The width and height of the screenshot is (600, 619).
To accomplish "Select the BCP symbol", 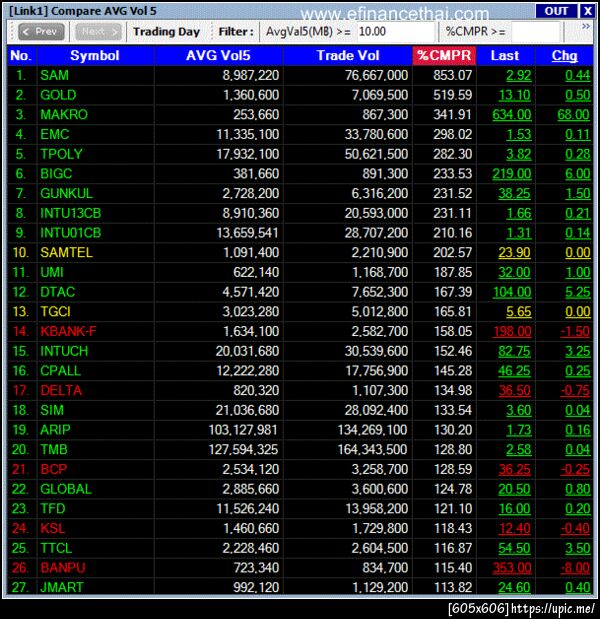I will (54, 469).
